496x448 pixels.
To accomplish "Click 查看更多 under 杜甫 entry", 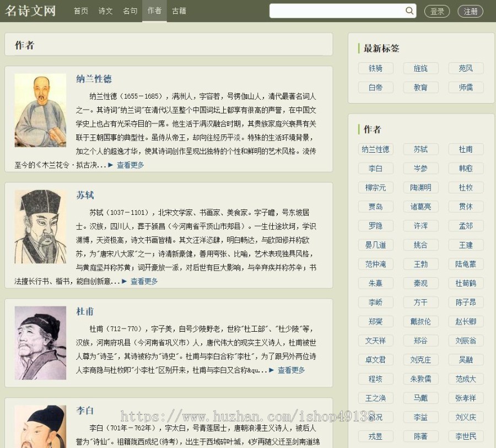I will [x=292, y=370].
